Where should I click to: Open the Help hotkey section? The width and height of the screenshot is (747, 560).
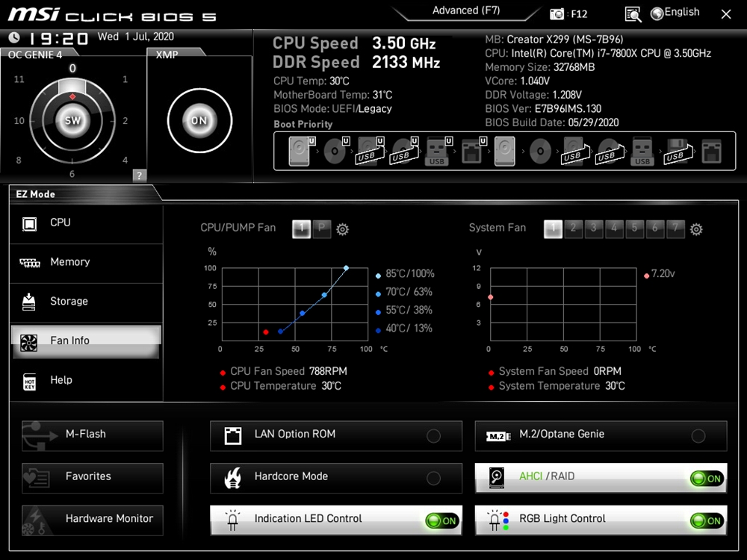tap(86, 381)
